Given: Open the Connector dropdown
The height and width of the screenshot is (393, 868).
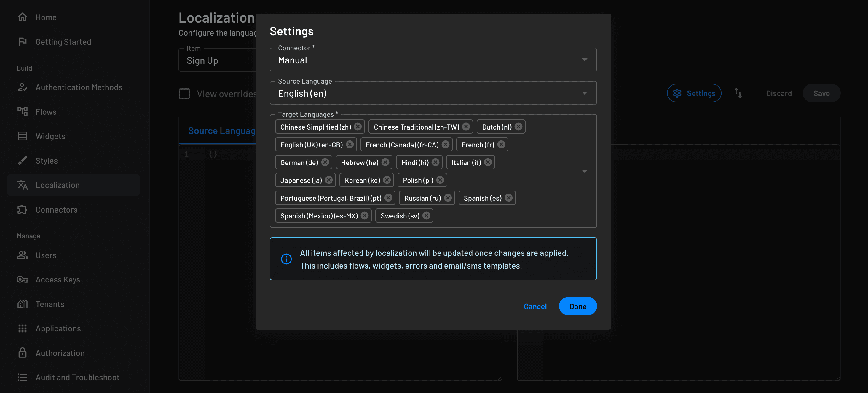Looking at the screenshot, I should click(x=585, y=60).
